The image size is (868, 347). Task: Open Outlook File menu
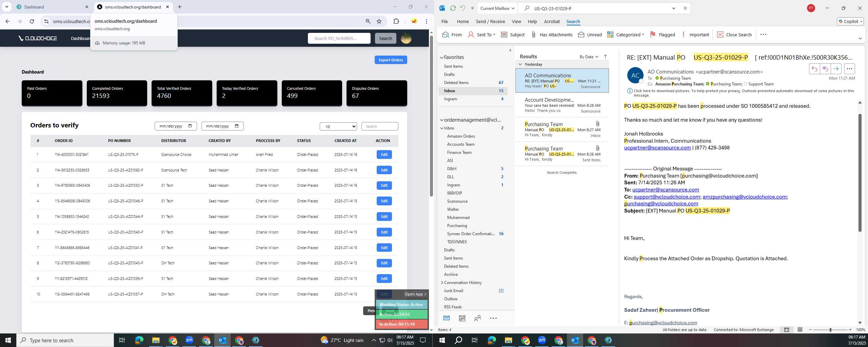[x=444, y=21]
